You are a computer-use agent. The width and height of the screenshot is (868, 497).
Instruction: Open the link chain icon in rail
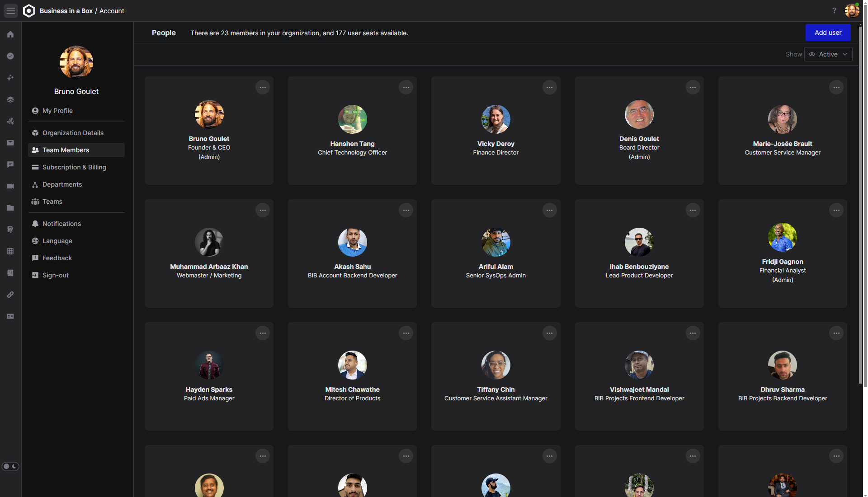10,295
